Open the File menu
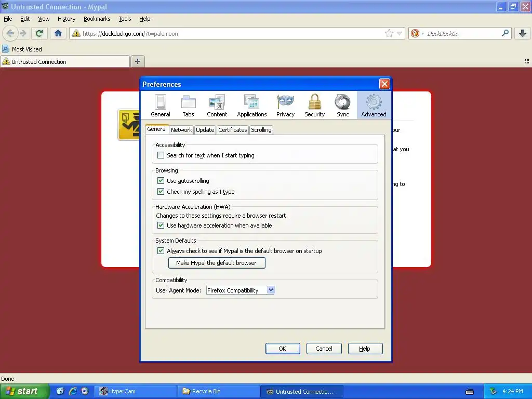Viewport: 532px width, 399px height. [8, 19]
